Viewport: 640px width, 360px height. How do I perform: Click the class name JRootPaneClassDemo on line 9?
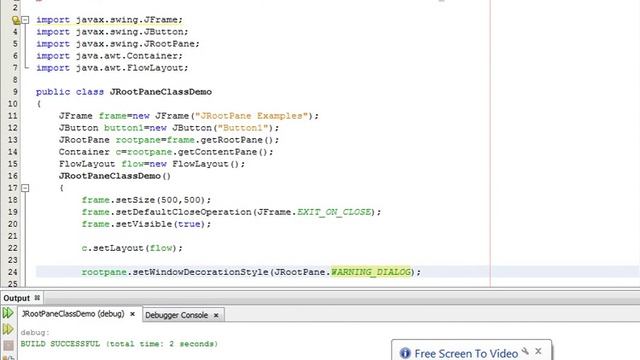(x=161, y=92)
